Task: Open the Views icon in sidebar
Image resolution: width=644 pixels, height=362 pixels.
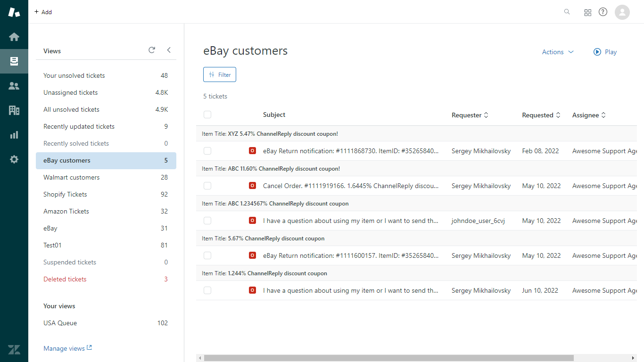Action: click(14, 61)
